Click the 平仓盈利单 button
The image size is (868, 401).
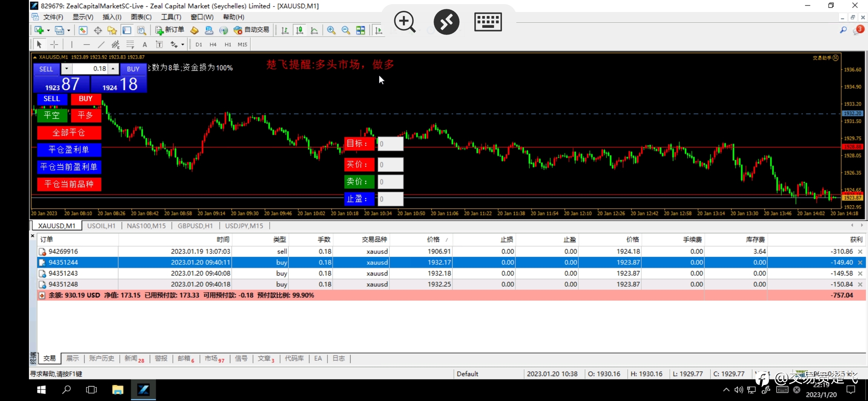click(69, 150)
